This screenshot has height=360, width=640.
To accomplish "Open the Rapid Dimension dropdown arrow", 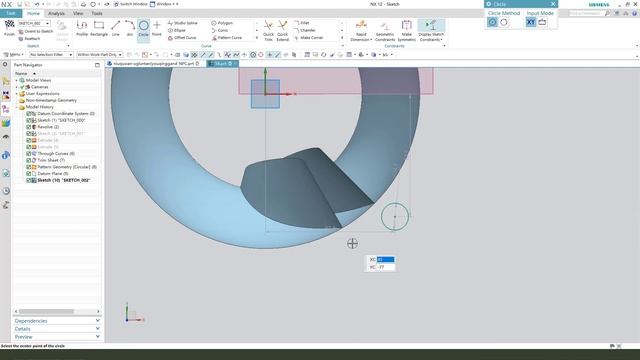I will [371, 40].
